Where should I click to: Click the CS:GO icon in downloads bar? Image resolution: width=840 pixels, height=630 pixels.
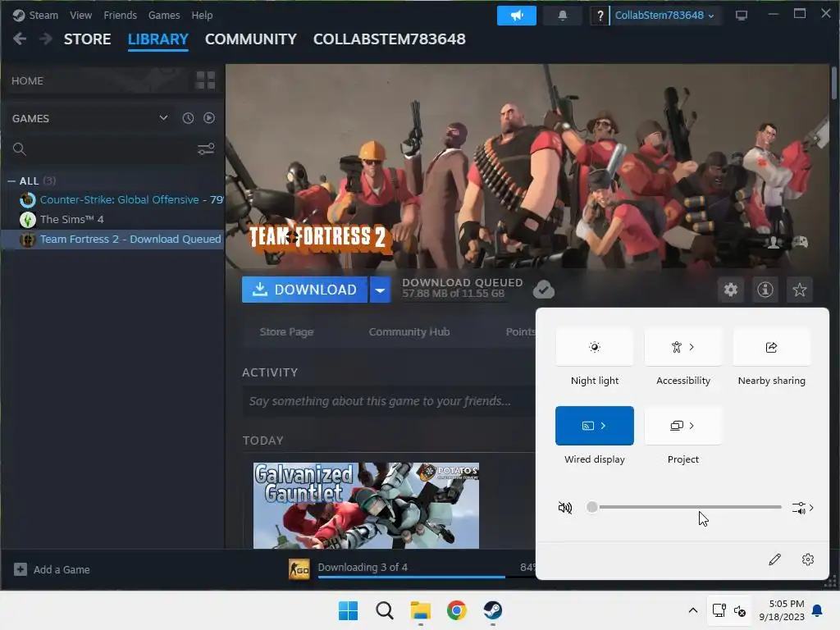(x=299, y=570)
